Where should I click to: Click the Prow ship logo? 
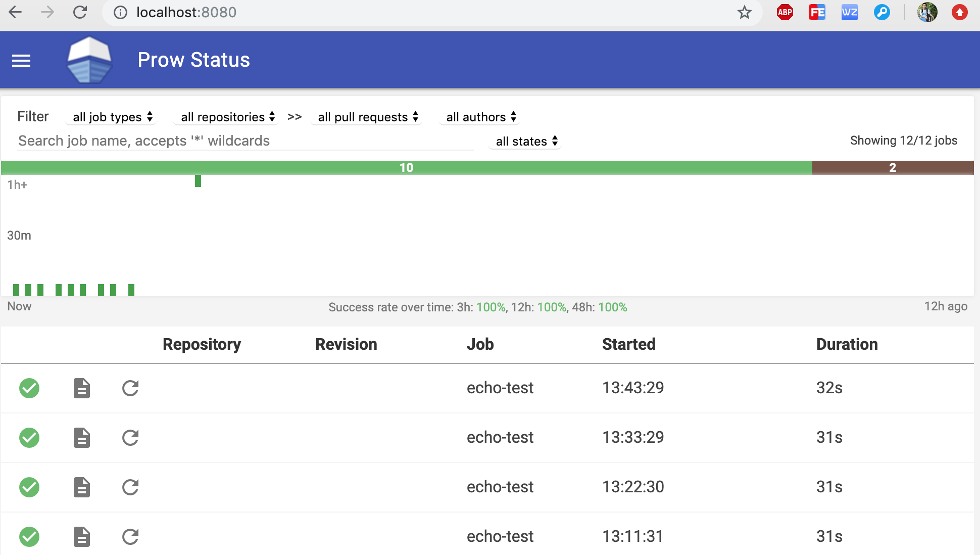89,60
